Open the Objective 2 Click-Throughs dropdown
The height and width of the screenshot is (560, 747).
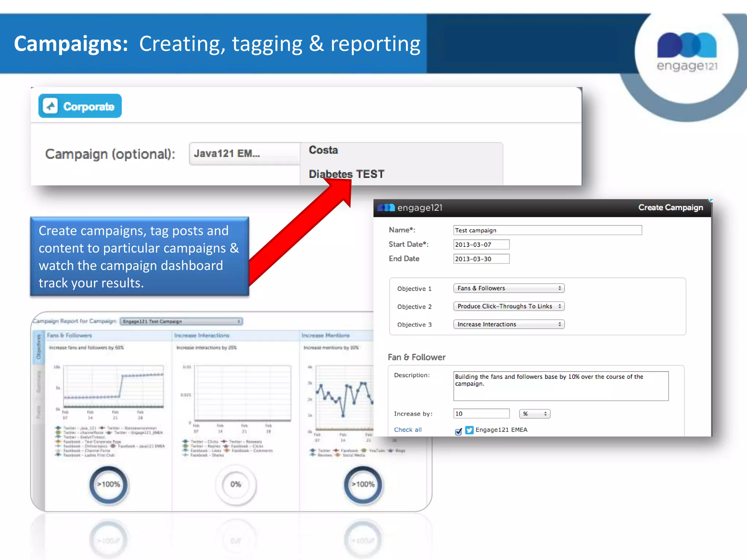pyautogui.click(x=509, y=306)
